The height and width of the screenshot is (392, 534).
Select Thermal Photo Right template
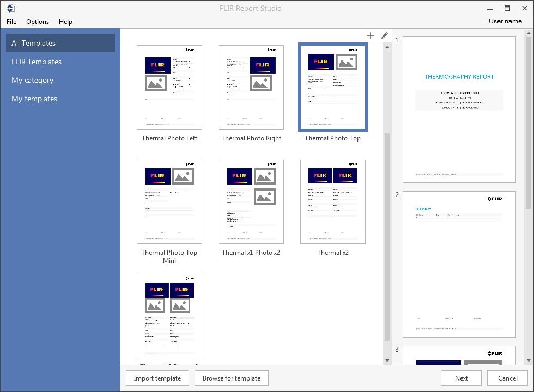pyautogui.click(x=251, y=88)
